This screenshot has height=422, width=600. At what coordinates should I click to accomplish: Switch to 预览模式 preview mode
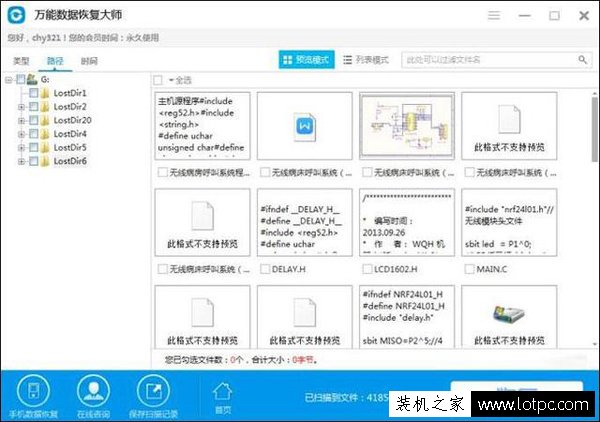[x=306, y=60]
